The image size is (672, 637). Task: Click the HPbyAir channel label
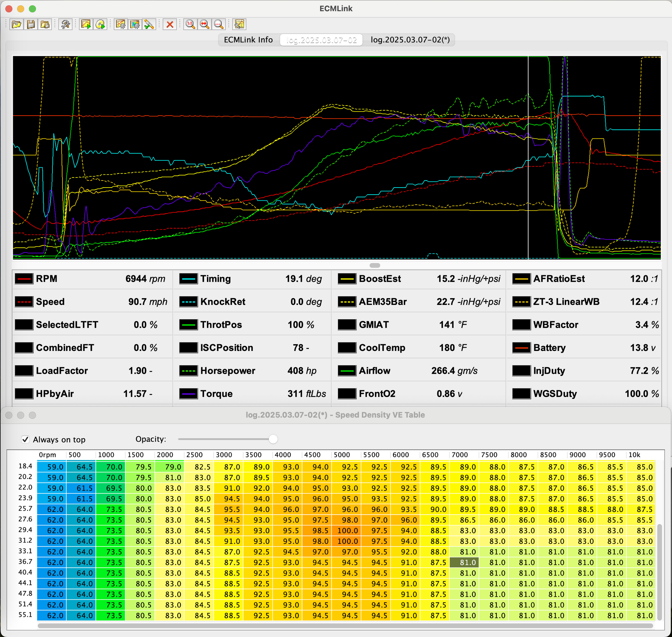(55, 394)
